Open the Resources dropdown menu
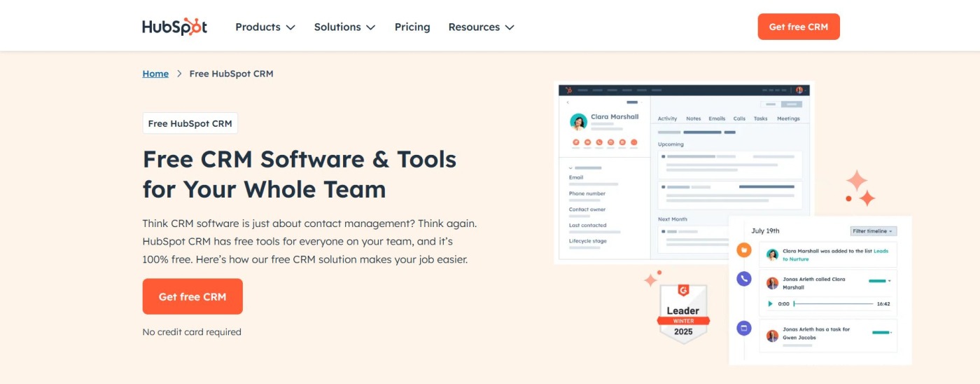The height and width of the screenshot is (384, 980). [x=482, y=27]
